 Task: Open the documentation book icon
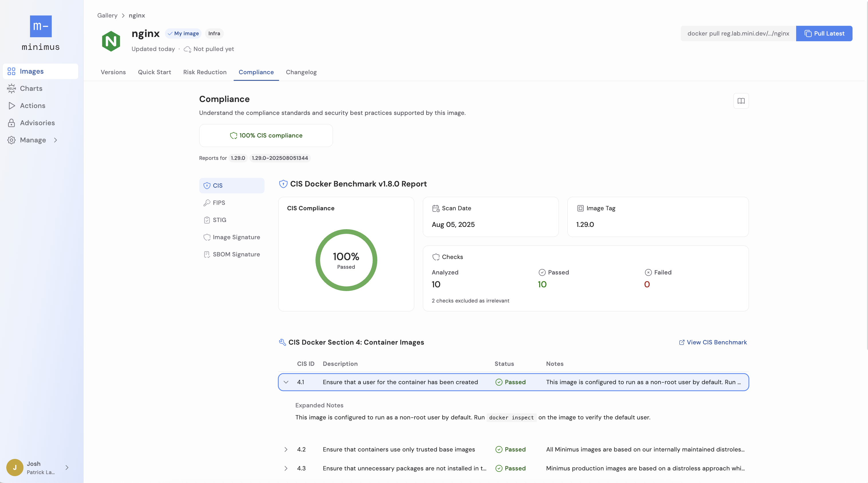(741, 101)
